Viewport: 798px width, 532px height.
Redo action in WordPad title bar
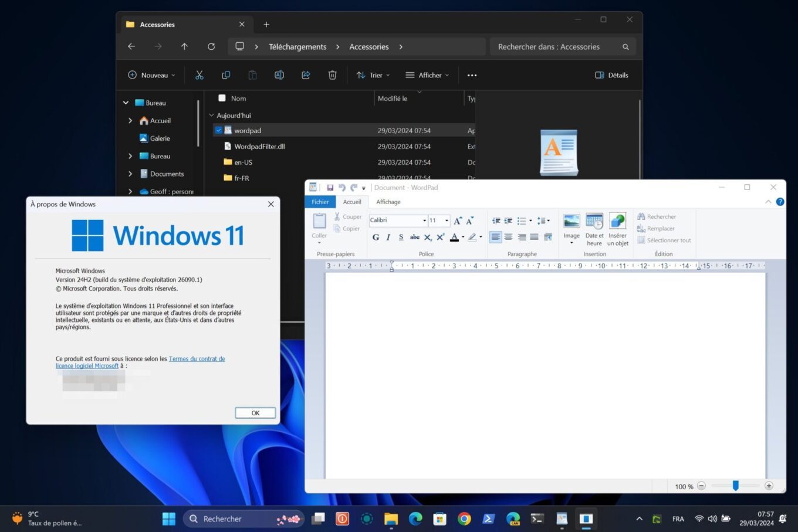coord(353,188)
